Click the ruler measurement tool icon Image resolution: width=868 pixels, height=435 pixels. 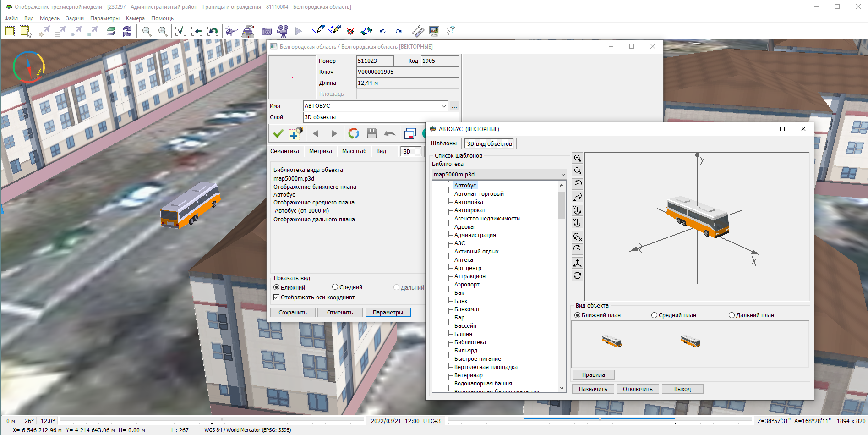tap(417, 31)
